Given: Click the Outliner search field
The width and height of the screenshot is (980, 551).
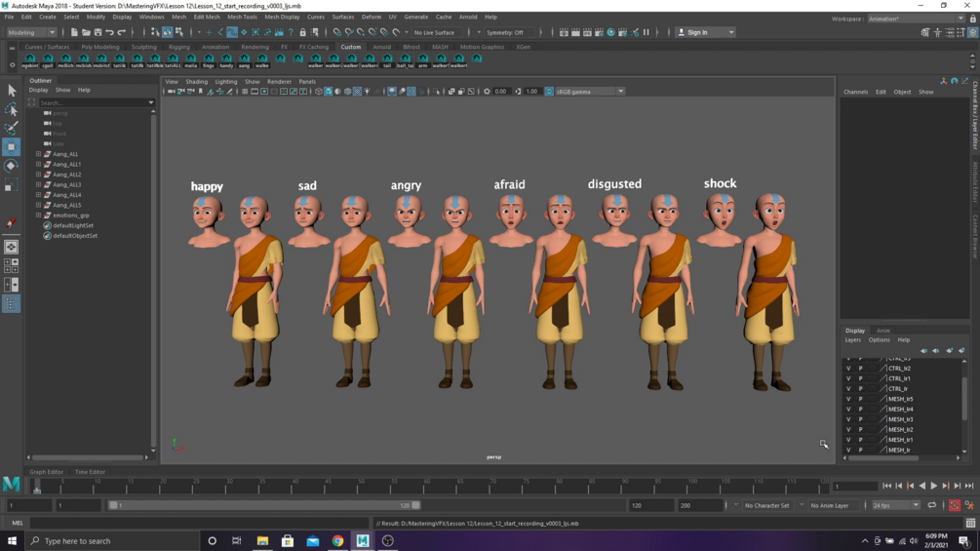Looking at the screenshot, I should coord(93,103).
